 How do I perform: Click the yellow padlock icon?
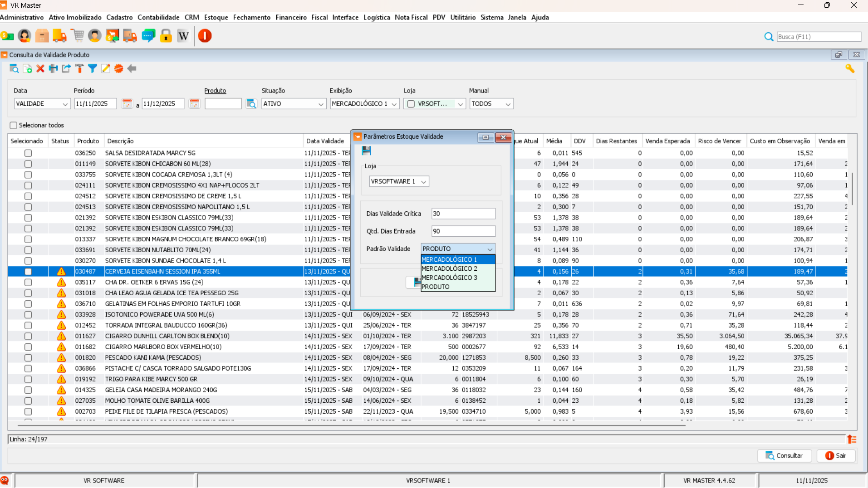[166, 36]
